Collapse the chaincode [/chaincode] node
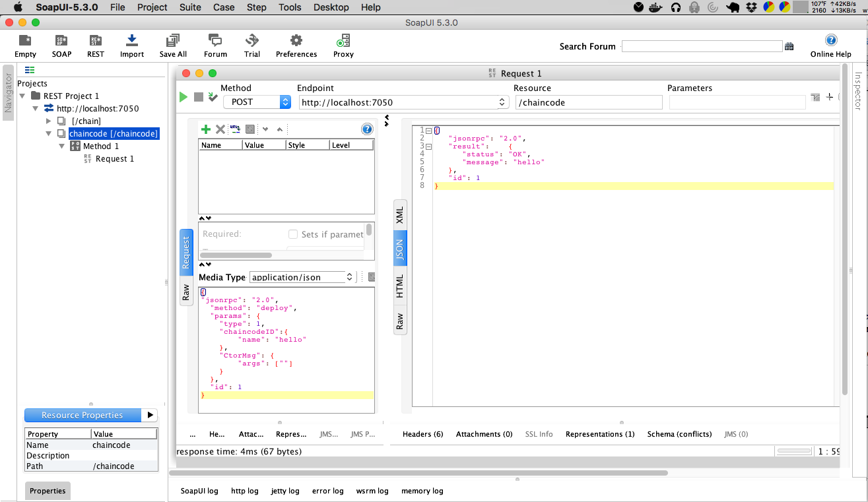 48,133
